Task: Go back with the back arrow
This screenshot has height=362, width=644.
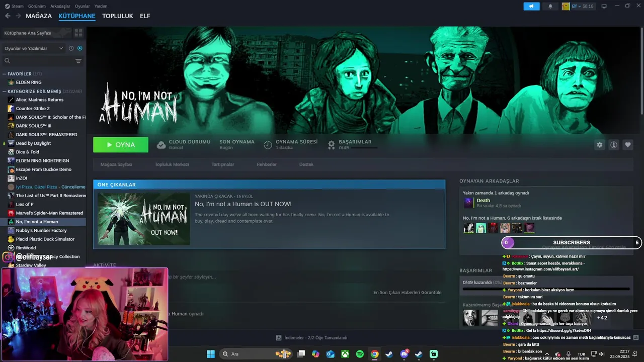Action: [8, 16]
